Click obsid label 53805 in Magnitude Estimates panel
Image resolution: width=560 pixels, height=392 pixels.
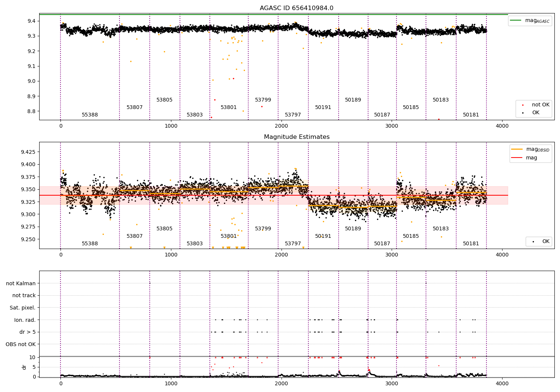(x=165, y=229)
